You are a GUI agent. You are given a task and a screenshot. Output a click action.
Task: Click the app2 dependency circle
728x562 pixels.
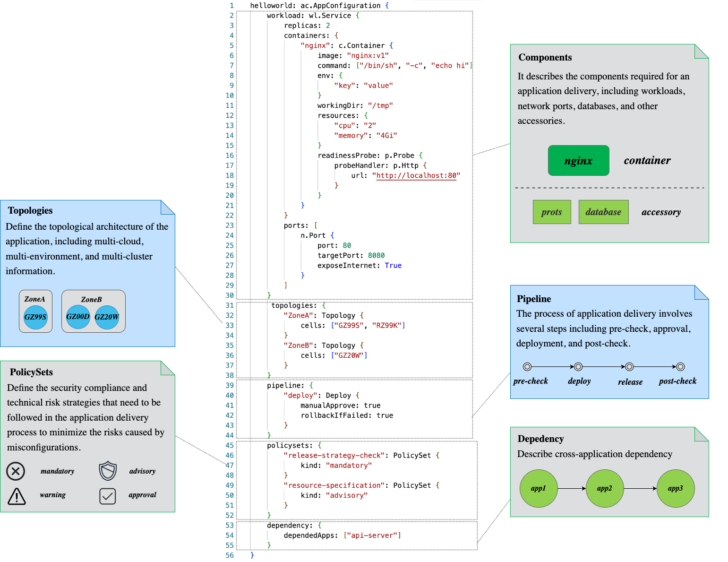[605, 488]
